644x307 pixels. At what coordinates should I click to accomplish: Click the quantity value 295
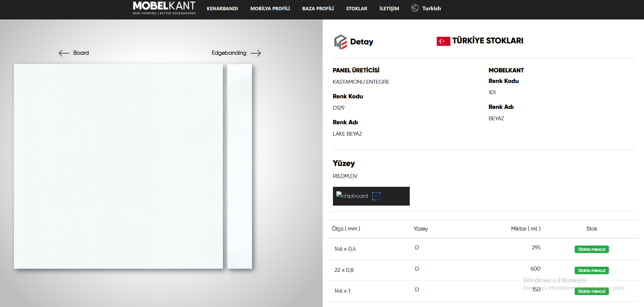pos(536,248)
